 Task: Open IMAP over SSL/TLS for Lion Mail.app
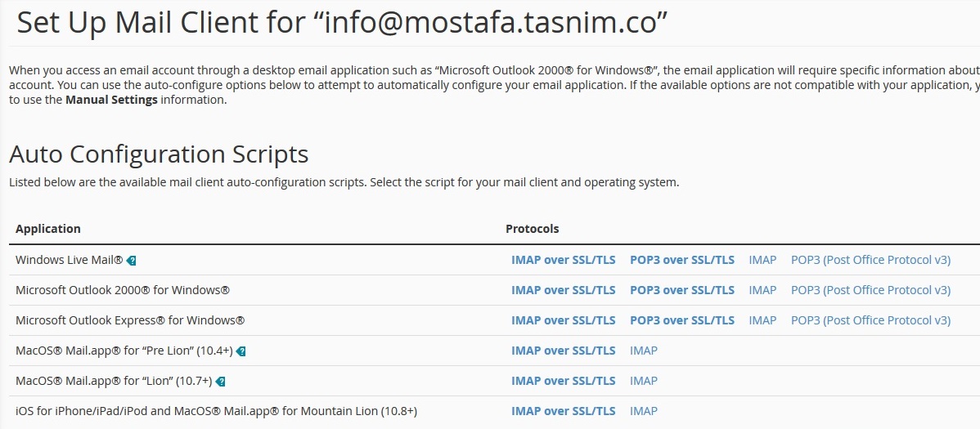coord(563,381)
